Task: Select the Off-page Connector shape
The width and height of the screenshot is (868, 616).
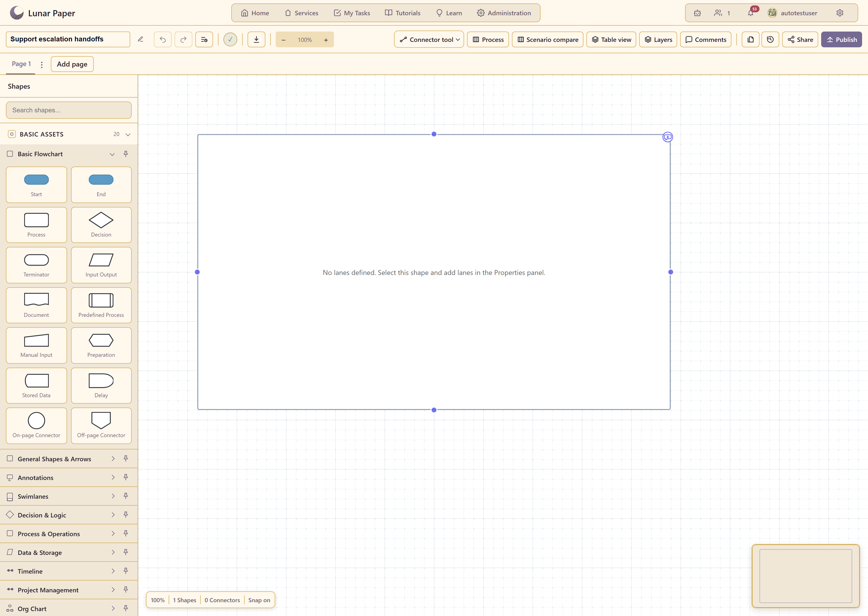Action: pyautogui.click(x=101, y=426)
